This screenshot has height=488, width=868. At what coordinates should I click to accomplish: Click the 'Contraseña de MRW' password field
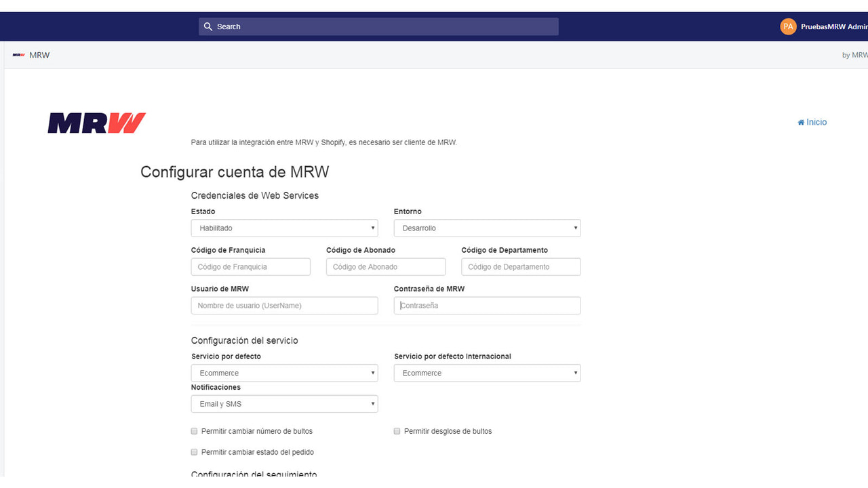pos(487,305)
